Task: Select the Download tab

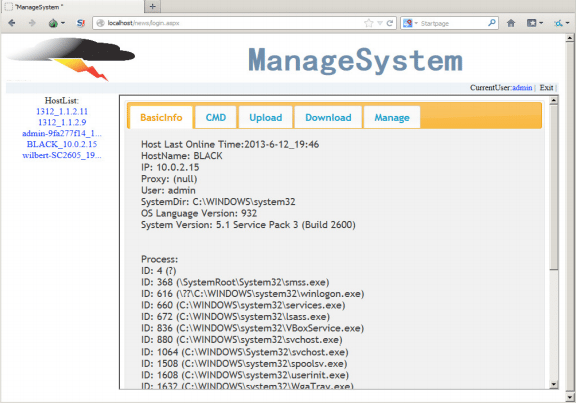Action: click(x=328, y=118)
